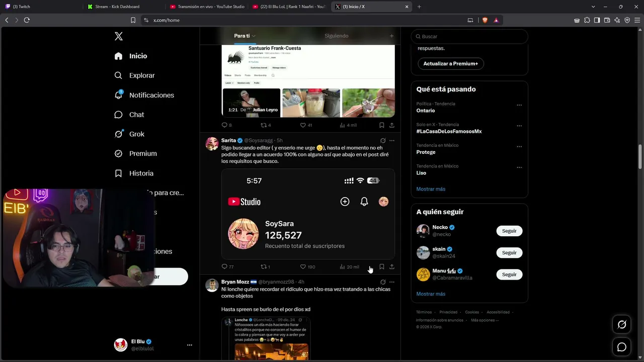The height and width of the screenshot is (362, 644).
Task: Open Historia bookmarks in the sidebar
Action: pyautogui.click(x=134, y=173)
